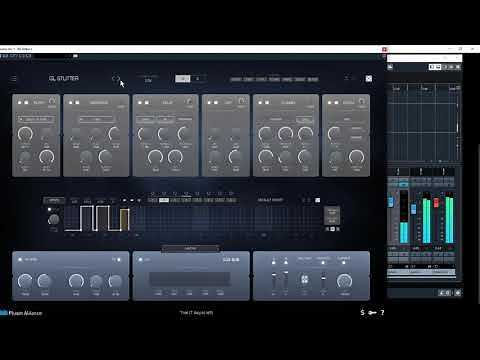480x360 pixels.
Task: Click the large top-left knob in the first effect module
Action: click(25, 134)
